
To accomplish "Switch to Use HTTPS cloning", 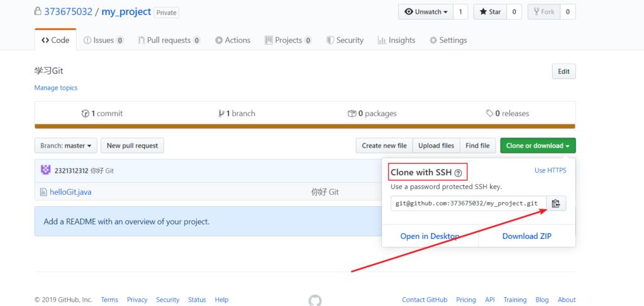I will point(550,170).
